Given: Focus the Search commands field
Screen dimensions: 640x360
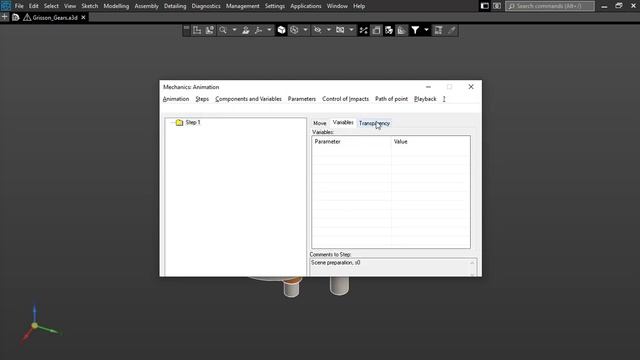Looking at the screenshot, I should tap(550, 6).
